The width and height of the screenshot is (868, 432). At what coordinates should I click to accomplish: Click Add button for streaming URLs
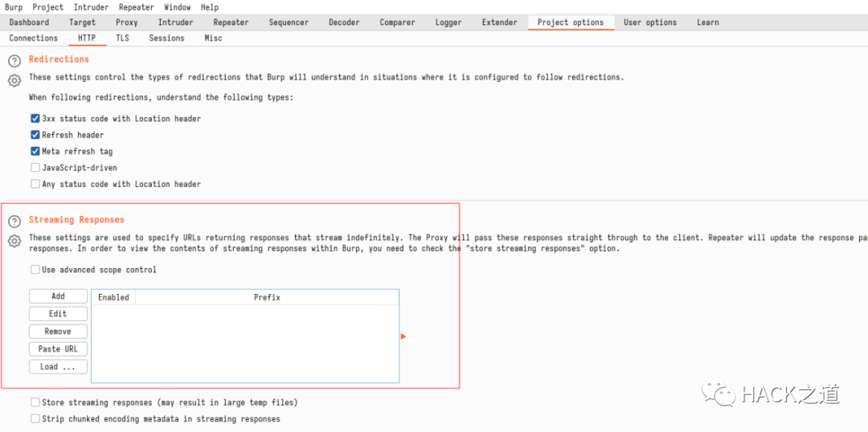[x=58, y=296]
